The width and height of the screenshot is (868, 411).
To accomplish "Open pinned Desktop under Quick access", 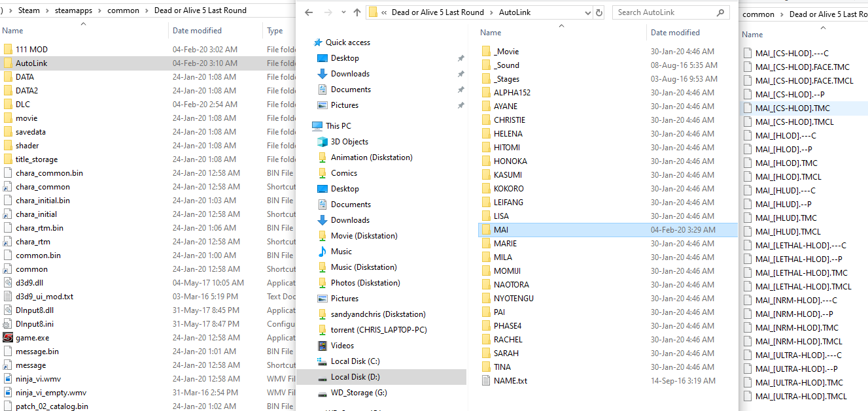I will click(x=345, y=58).
